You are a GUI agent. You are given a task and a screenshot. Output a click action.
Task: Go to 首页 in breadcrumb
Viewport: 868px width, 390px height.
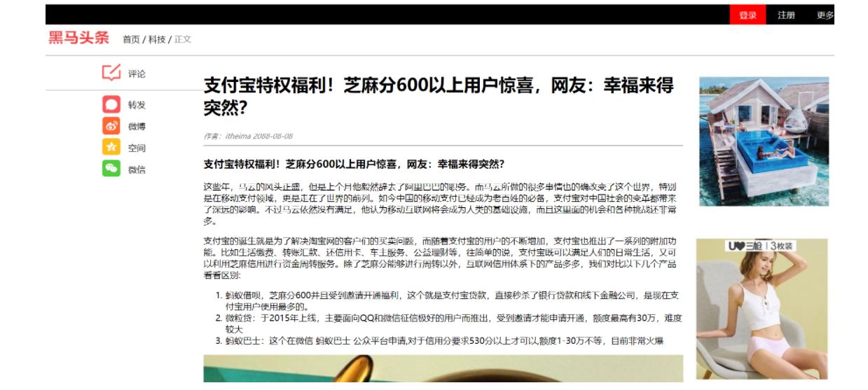[x=131, y=39]
